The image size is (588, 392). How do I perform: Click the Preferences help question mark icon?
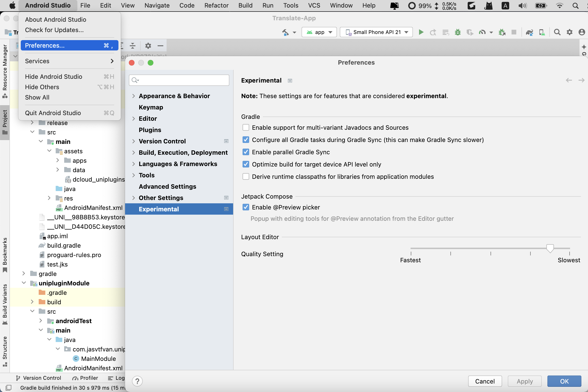(137, 381)
